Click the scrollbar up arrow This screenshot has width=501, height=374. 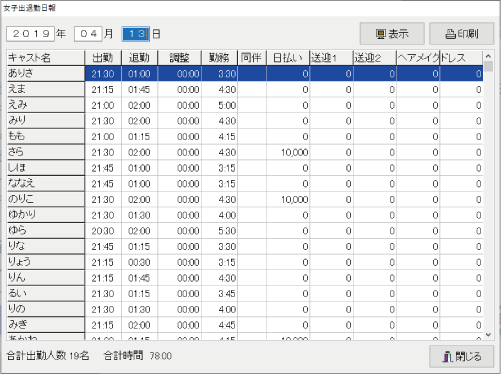pos(488,56)
